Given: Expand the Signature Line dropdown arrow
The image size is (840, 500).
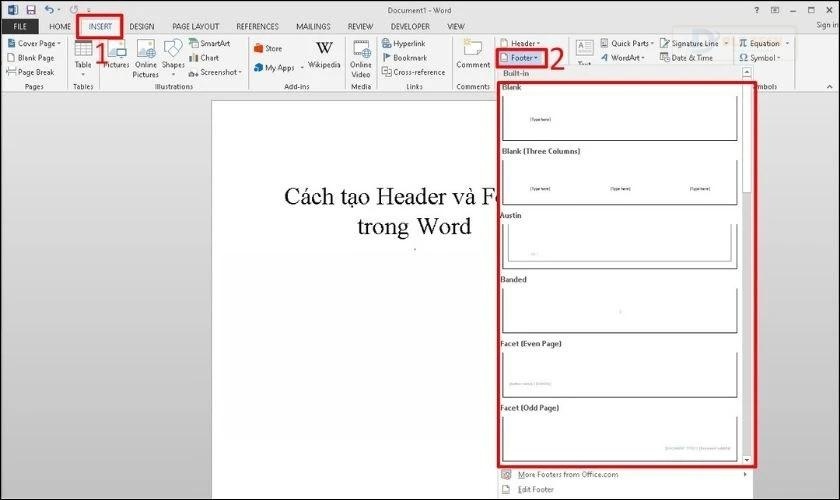Looking at the screenshot, I should 726,43.
